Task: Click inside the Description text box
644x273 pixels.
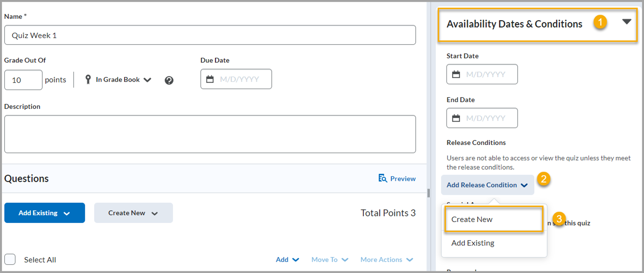Action: click(x=210, y=134)
